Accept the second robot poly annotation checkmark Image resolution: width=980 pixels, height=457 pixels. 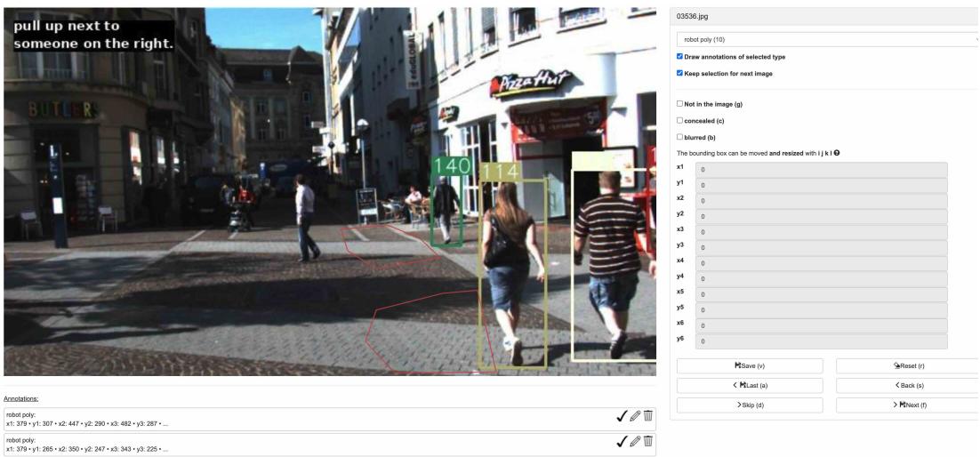pos(622,441)
